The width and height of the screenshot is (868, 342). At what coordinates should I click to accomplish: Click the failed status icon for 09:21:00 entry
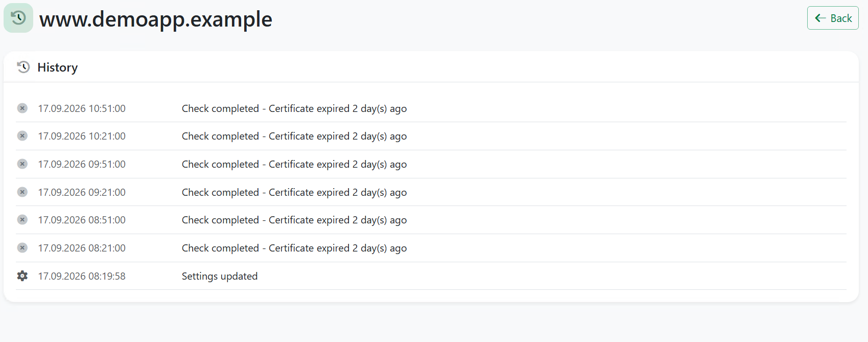click(22, 192)
